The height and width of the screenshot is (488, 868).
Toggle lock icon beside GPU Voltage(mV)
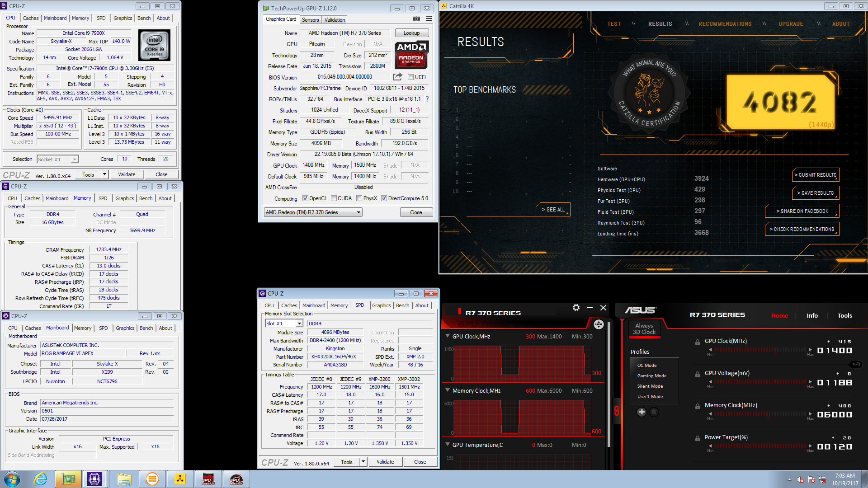point(698,374)
